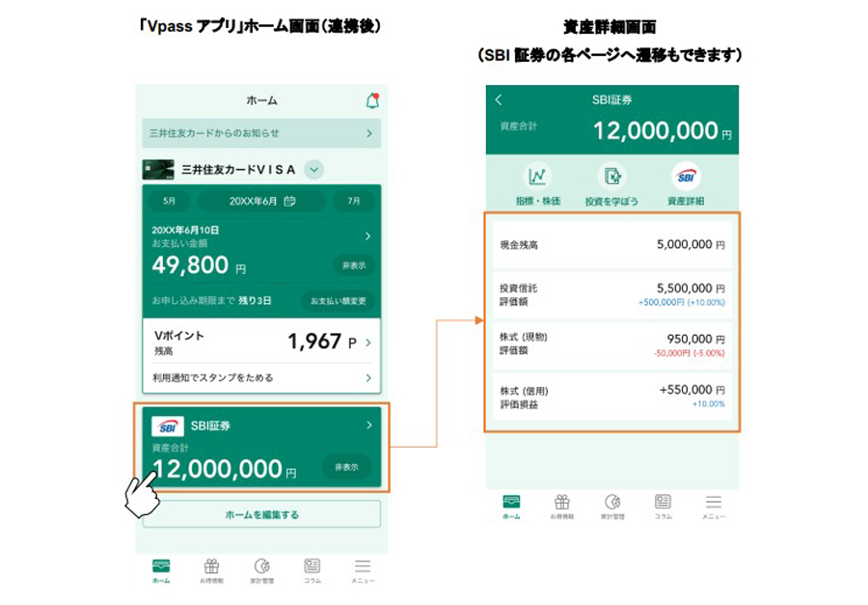Click the ホームを編集する button
Viewport: 868px width, 605px height.
point(261,514)
